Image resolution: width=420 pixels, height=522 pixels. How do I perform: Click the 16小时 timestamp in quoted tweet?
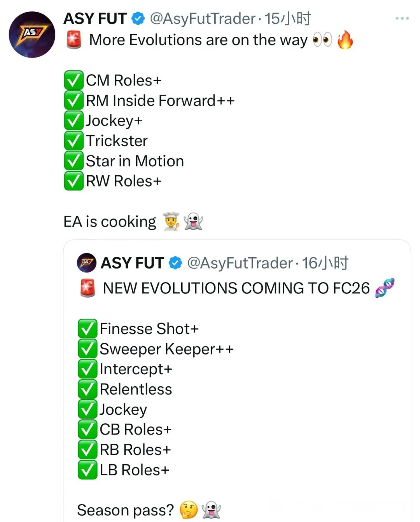[x=325, y=263]
